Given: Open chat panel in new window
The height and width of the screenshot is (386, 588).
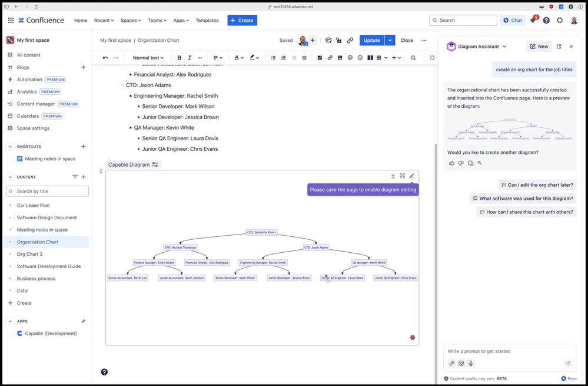Looking at the screenshot, I should [559, 47].
